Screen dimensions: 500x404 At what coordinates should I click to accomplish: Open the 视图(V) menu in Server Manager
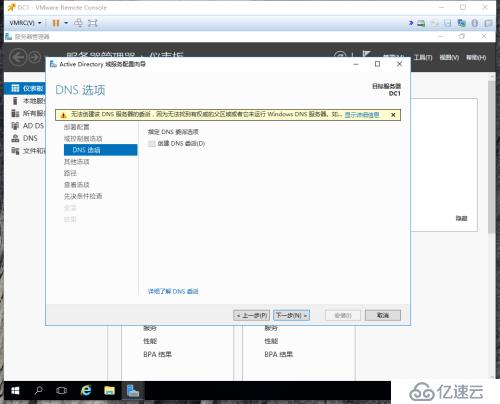click(x=449, y=58)
